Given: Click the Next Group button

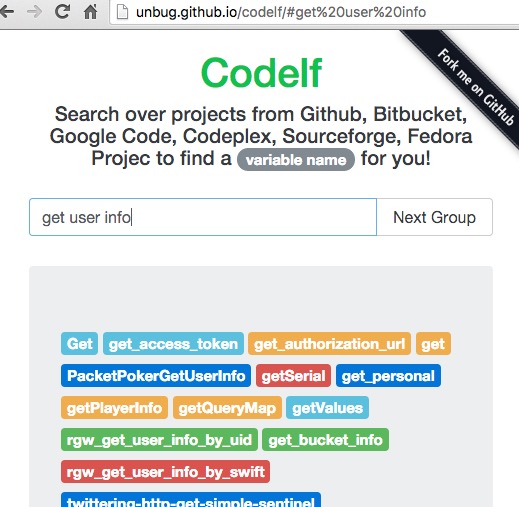Looking at the screenshot, I should coord(434,217).
